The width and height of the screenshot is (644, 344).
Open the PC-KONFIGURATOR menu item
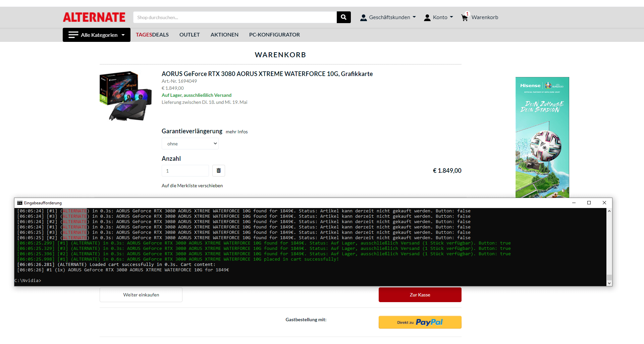[274, 35]
